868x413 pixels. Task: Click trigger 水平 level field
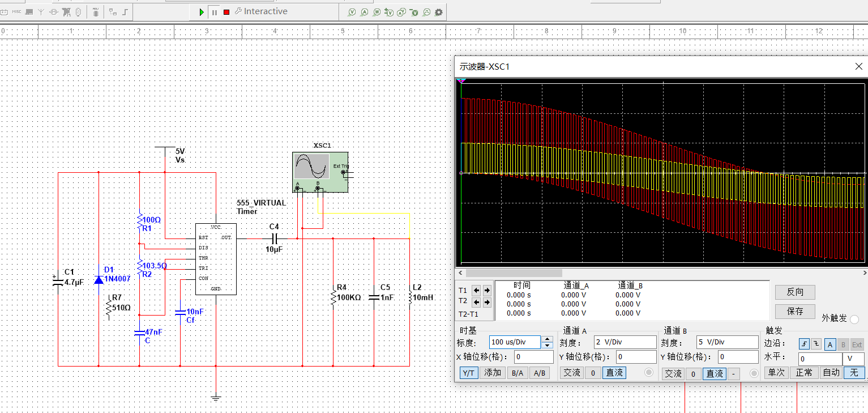(x=820, y=359)
